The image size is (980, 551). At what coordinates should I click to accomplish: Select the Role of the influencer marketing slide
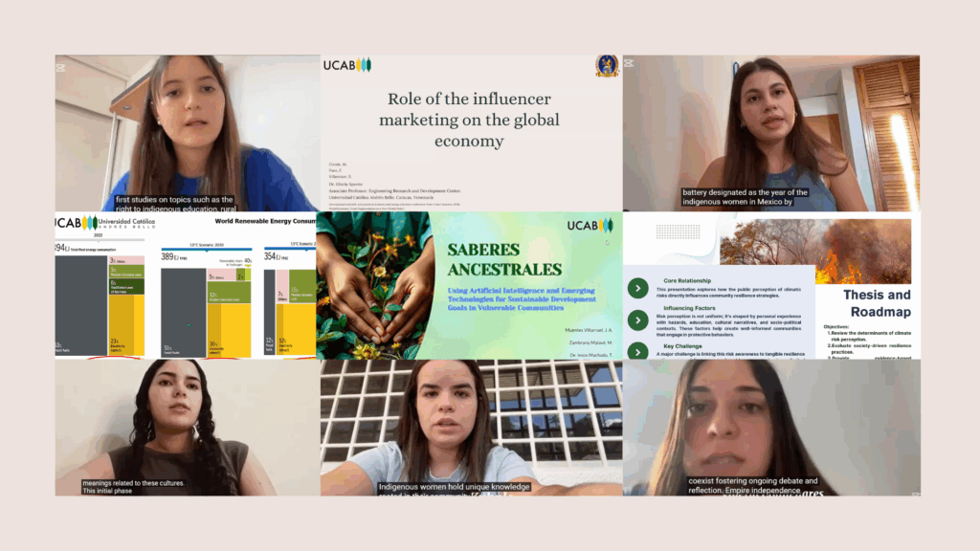click(471, 133)
